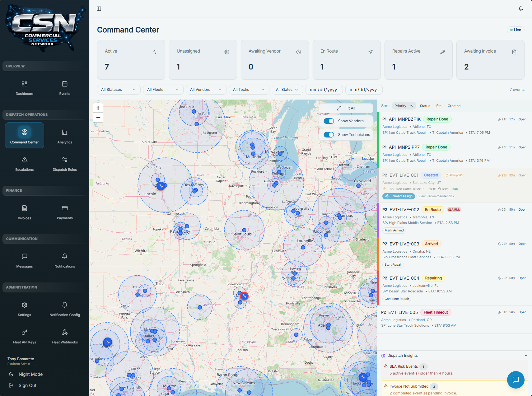Open the All Statuses dropdown
Image resolution: width=532 pixels, height=396 pixels.
(119, 90)
